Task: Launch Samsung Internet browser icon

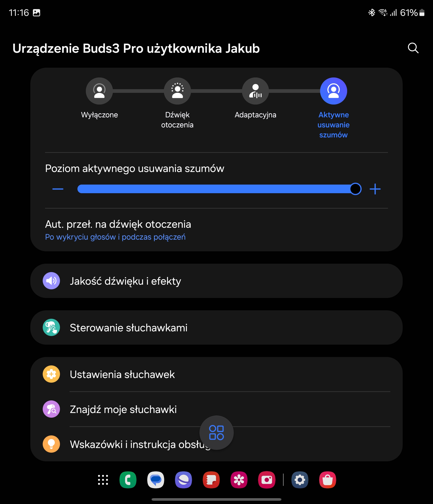Action: coord(183,480)
